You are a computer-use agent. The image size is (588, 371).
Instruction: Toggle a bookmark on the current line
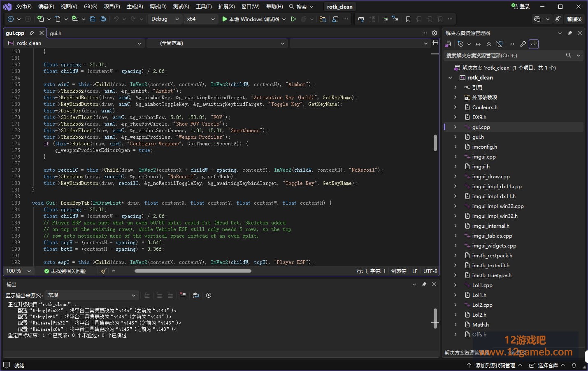click(408, 19)
